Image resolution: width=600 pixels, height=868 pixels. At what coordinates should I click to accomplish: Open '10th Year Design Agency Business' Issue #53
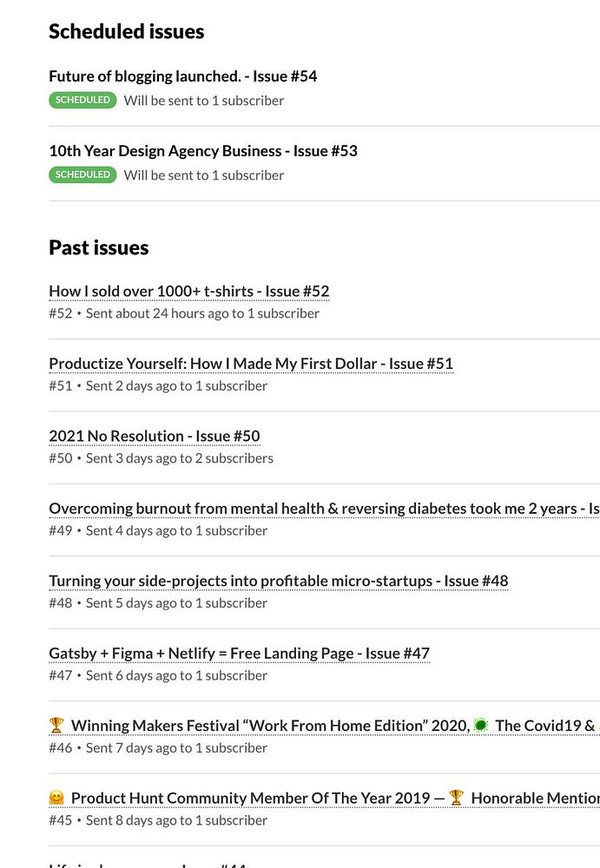tap(203, 151)
